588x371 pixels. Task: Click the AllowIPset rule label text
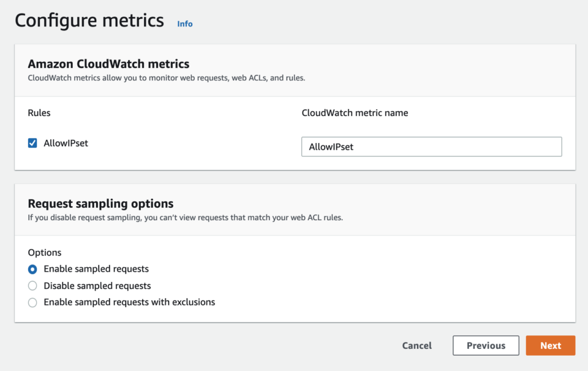click(x=66, y=143)
